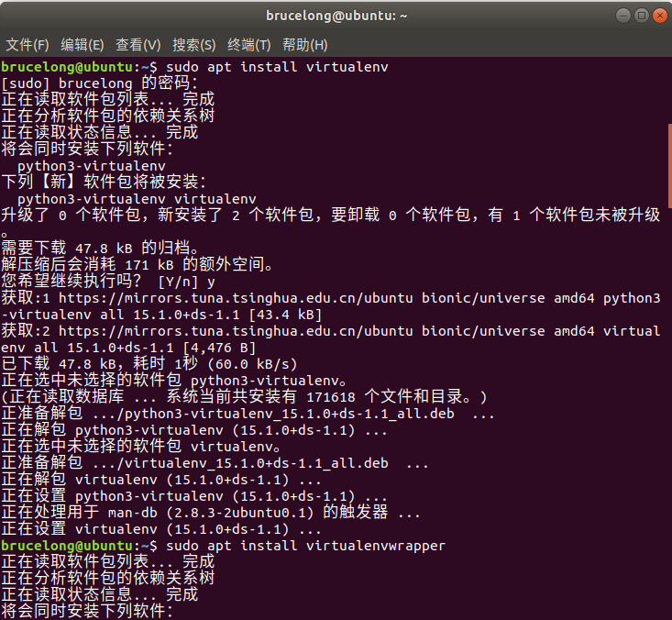Maximize the terminal window

pyautogui.click(x=642, y=16)
